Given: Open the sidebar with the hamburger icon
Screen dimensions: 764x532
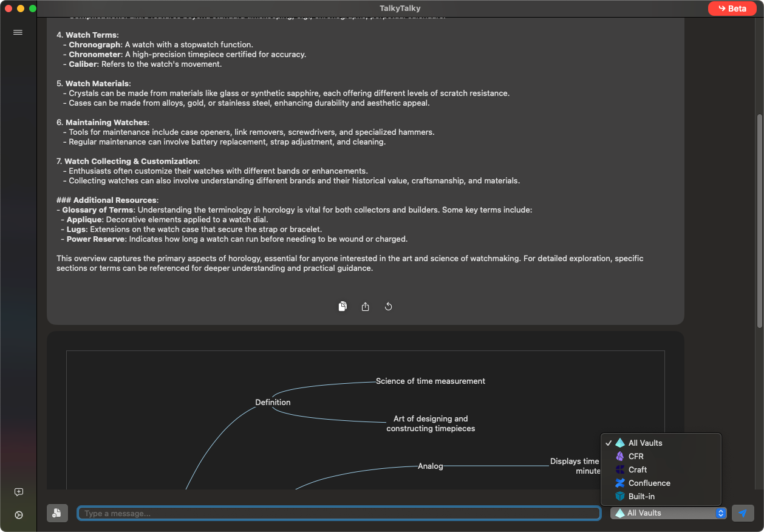Looking at the screenshot, I should click(18, 32).
